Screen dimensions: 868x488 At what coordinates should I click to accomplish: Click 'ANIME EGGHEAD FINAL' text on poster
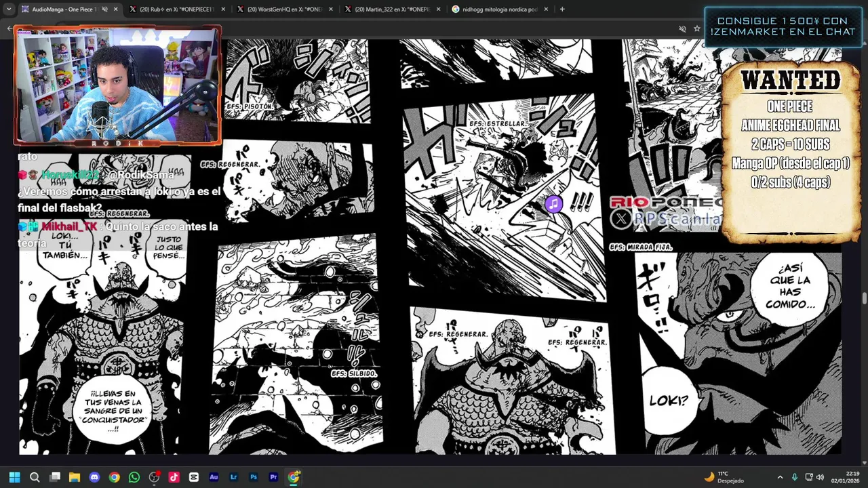(x=791, y=125)
